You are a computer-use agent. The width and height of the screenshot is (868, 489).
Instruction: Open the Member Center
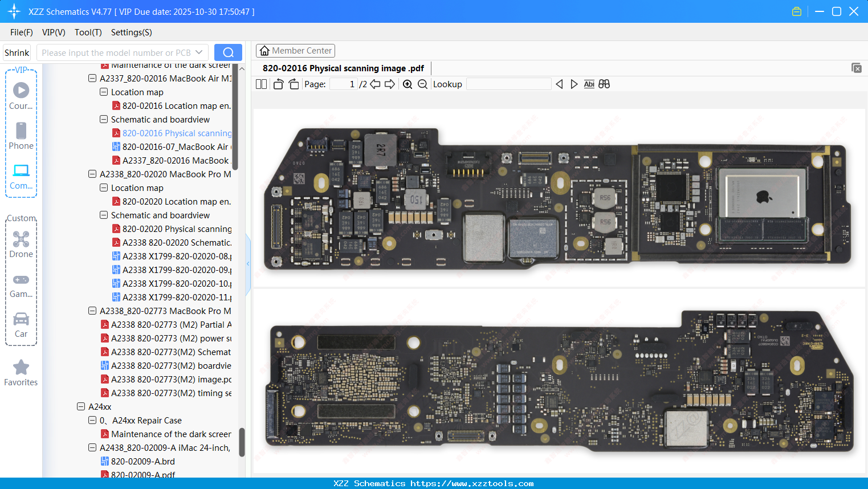295,51
